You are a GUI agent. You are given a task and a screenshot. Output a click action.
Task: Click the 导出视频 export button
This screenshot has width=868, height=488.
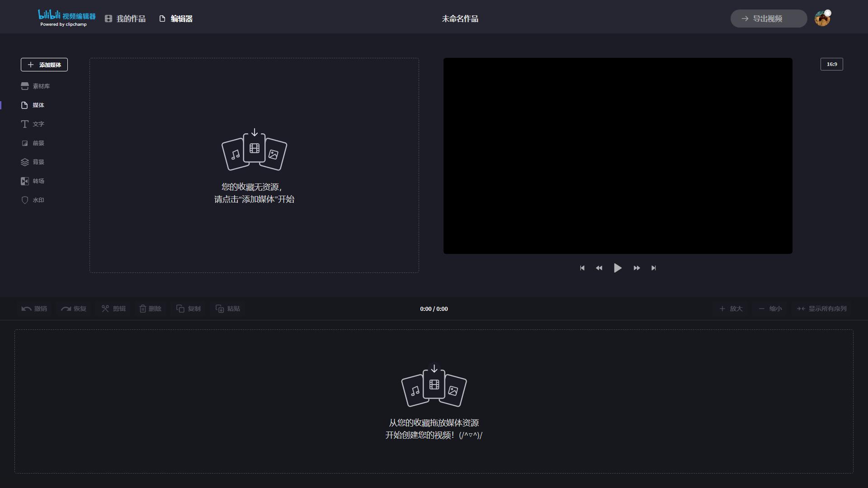click(768, 19)
